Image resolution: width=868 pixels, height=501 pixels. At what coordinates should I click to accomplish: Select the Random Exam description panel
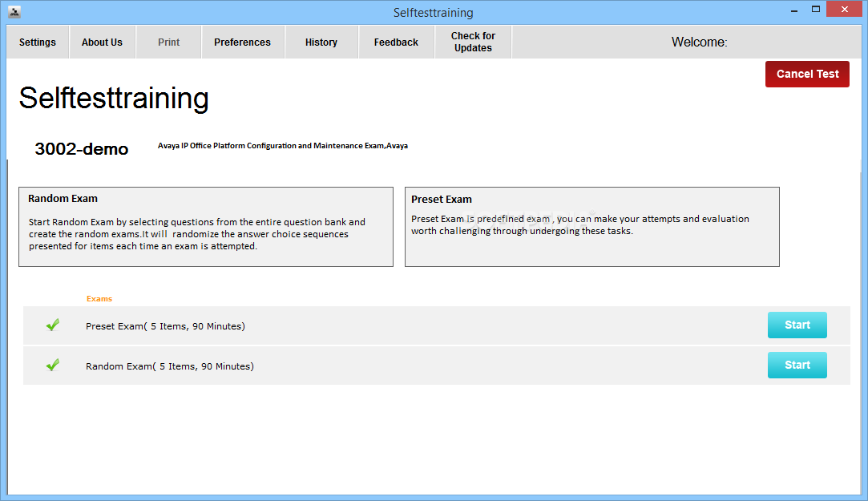(x=206, y=227)
